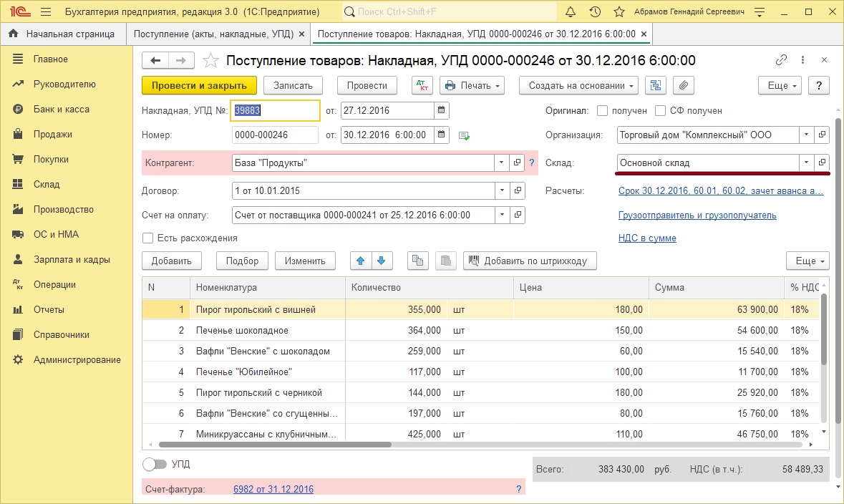Click the favorites star next to title

click(210, 61)
